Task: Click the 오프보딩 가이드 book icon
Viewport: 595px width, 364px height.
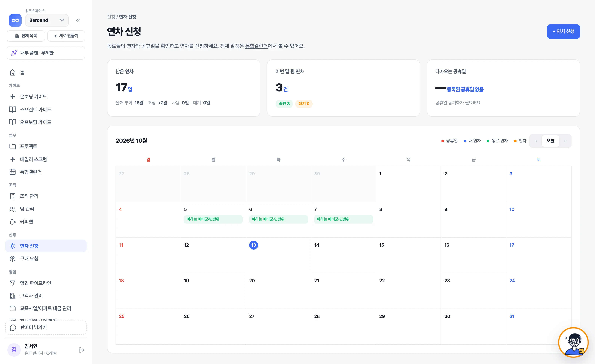Action: [13, 122]
